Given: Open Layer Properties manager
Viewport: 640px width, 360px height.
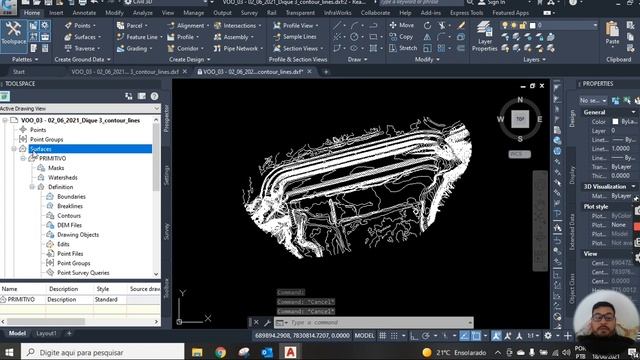Looking at the screenshot, I should click(x=484, y=36).
